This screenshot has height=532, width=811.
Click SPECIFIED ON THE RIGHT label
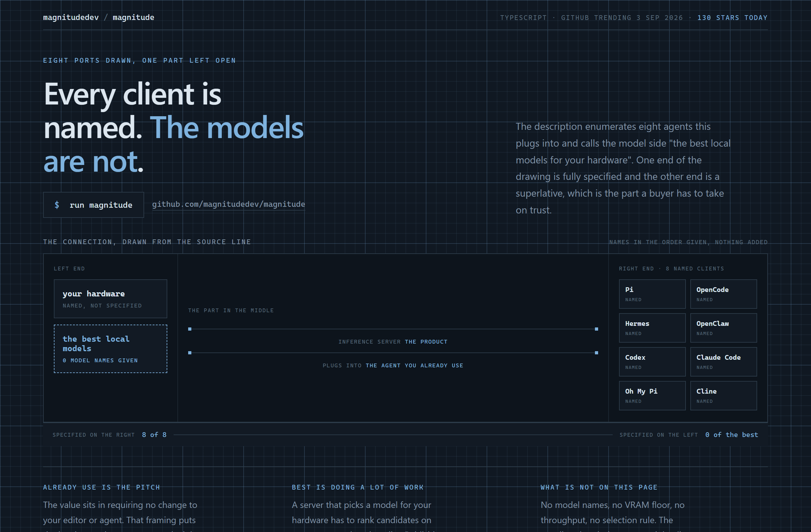click(94, 434)
